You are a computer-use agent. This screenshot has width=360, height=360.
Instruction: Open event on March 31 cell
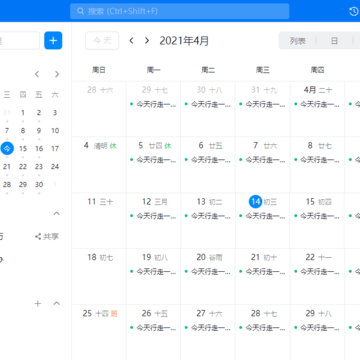coord(263,104)
